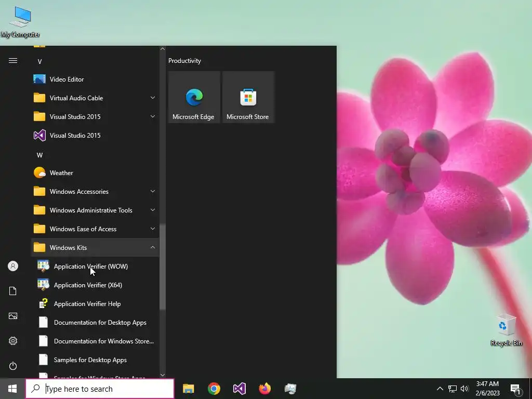Open Samples for Desktop Apps file icon
Viewport: 532px width, 399px height.
pyautogui.click(x=44, y=360)
